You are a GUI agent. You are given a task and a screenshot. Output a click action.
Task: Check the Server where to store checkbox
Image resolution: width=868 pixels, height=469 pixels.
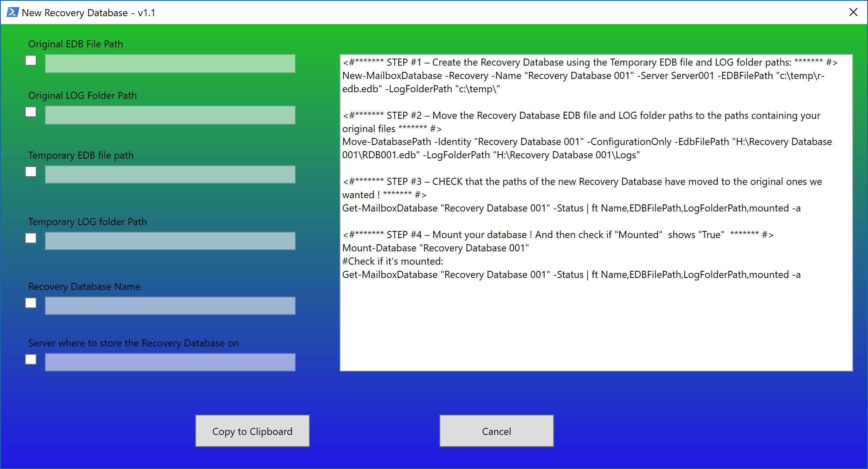(x=31, y=360)
